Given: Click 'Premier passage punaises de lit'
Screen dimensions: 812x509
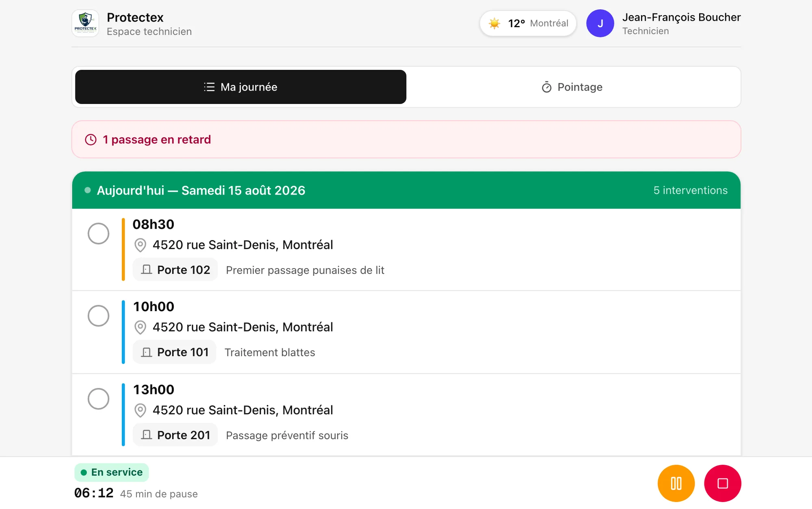Looking at the screenshot, I should [305, 271].
